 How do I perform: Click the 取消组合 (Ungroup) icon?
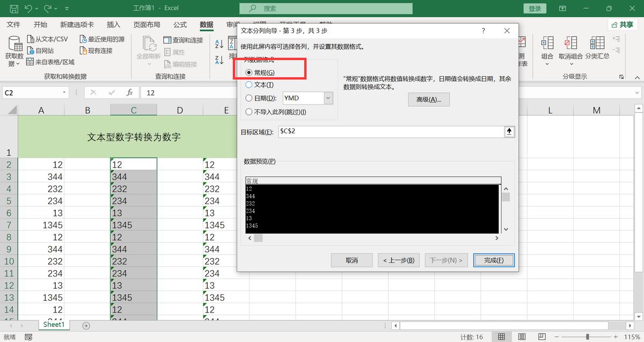pos(570,43)
